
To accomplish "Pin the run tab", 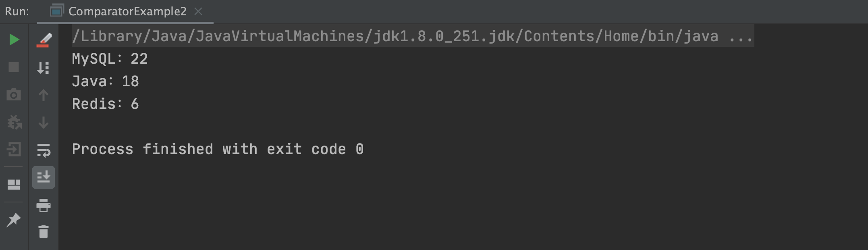I will point(14,220).
